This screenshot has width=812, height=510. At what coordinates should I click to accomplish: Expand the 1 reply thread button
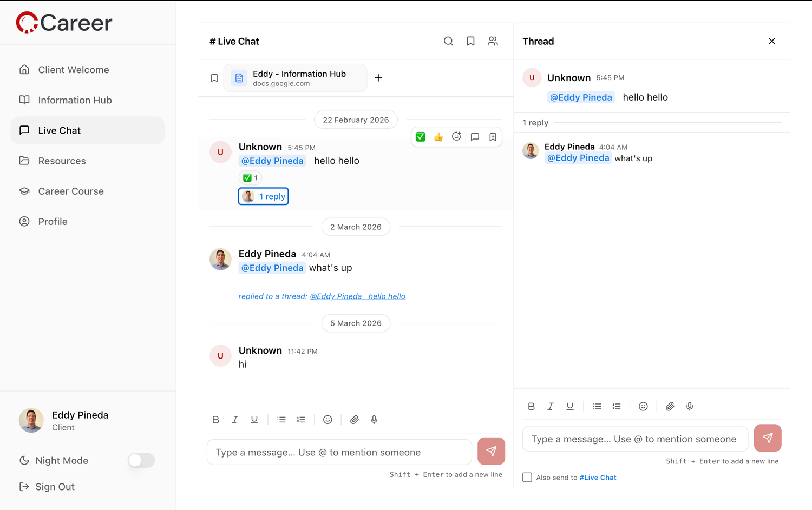click(264, 196)
